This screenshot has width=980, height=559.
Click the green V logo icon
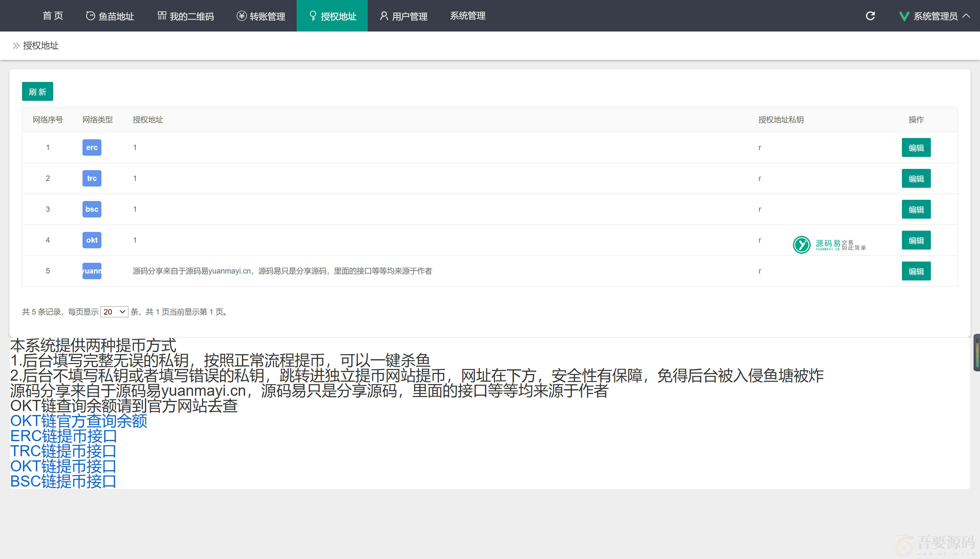pyautogui.click(x=904, y=16)
